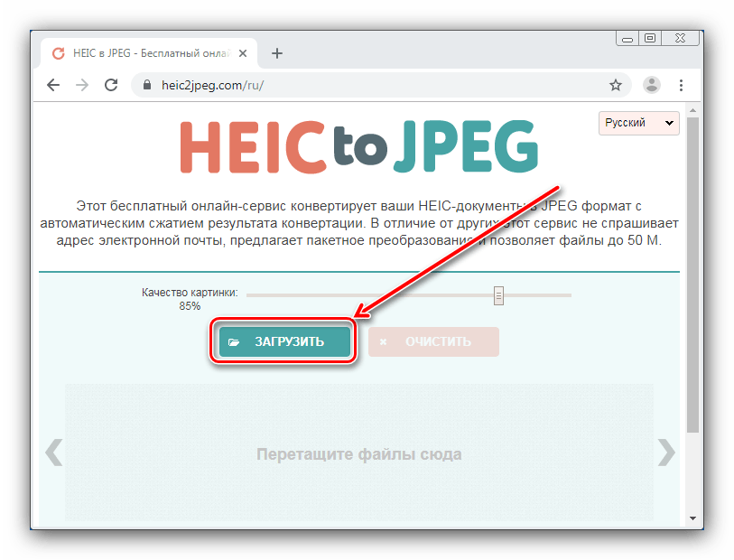
Task: Open the user profile avatar icon
Action: click(652, 85)
